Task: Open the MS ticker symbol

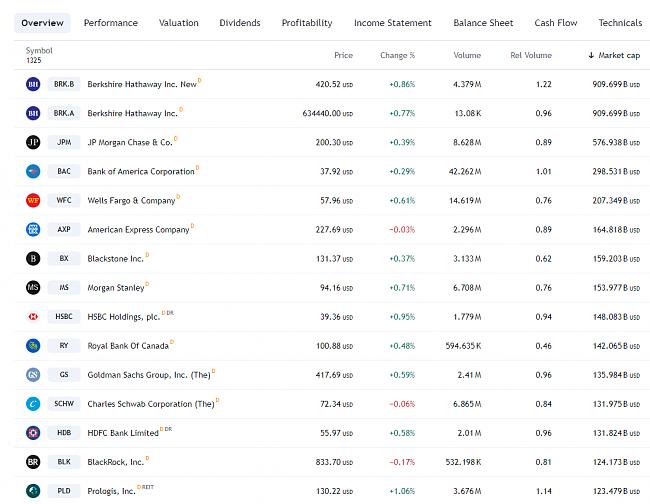Action: click(64, 287)
